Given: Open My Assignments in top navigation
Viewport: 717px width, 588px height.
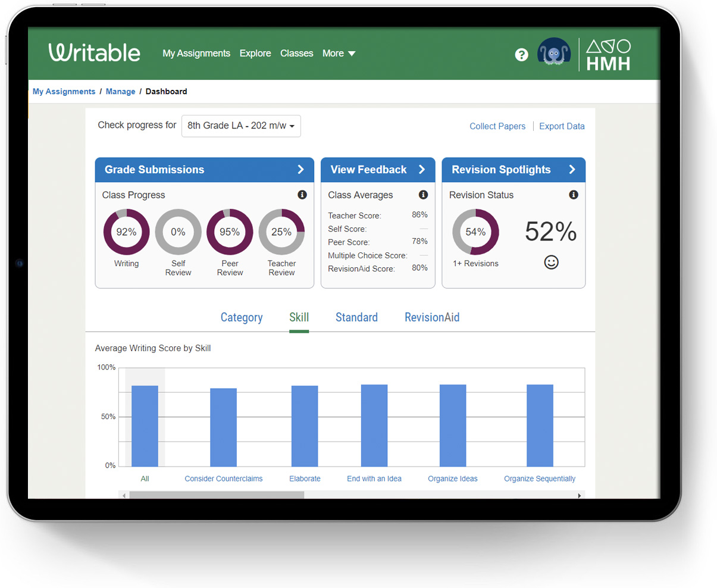Looking at the screenshot, I should pyautogui.click(x=196, y=54).
